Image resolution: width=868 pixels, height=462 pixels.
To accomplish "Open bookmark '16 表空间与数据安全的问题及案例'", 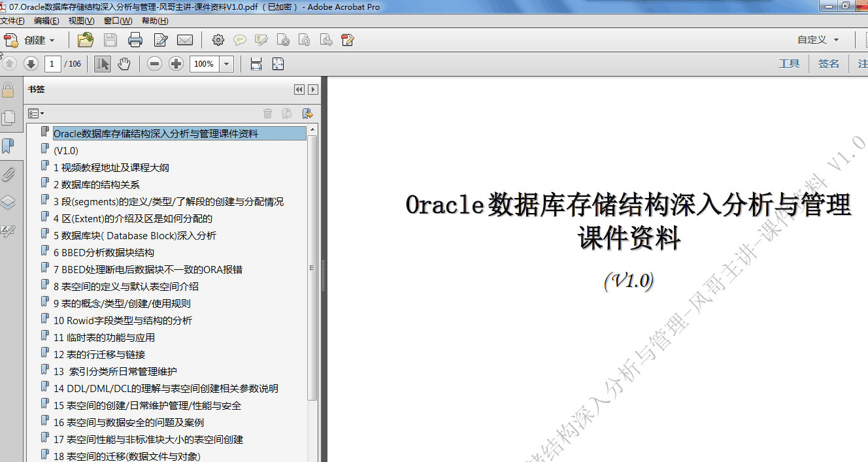I will 128,422.
